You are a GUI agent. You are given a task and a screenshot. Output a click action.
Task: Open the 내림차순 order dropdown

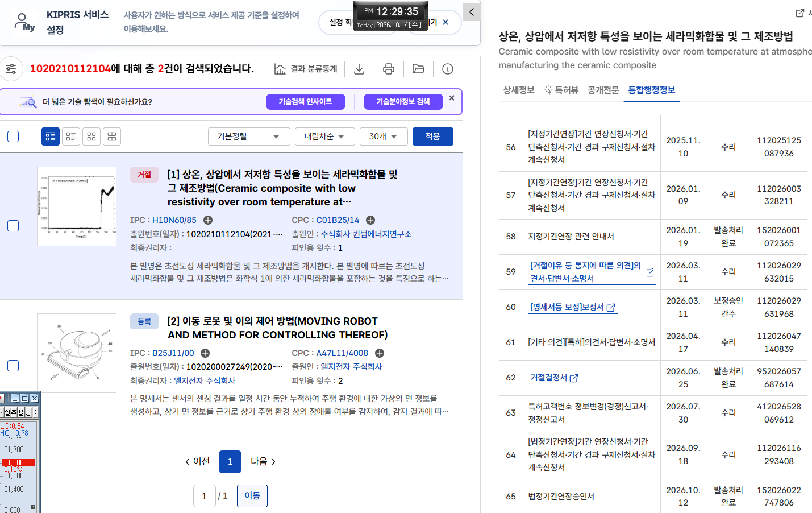pyautogui.click(x=324, y=136)
